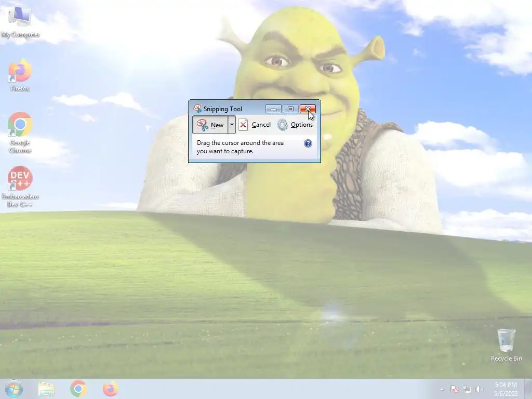Screen dimensions: 532x399
Task: Select the Firefox desktop shortcut
Action: (20, 75)
